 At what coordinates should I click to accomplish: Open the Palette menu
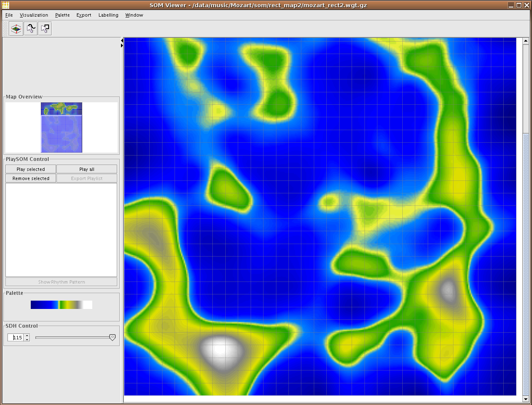(62, 15)
